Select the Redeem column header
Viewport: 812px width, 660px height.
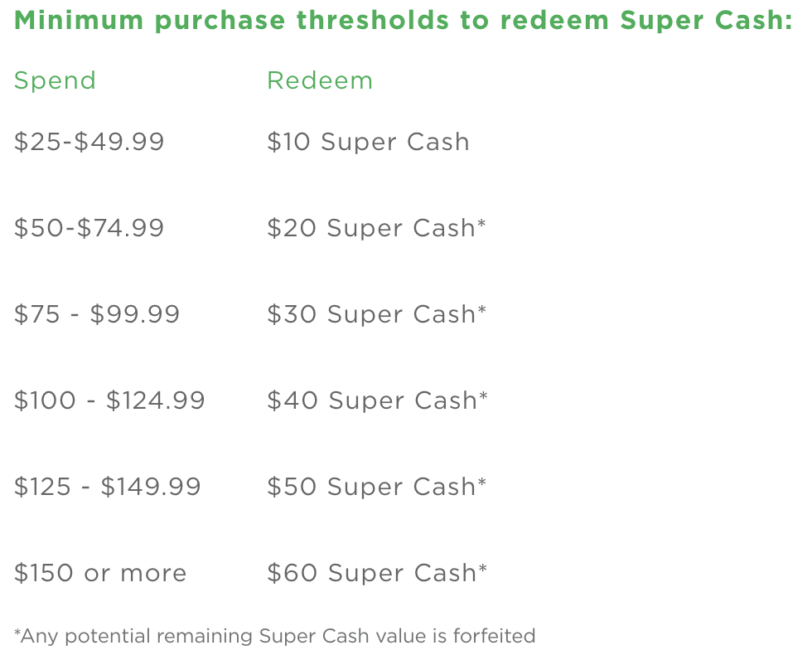pos(320,80)
